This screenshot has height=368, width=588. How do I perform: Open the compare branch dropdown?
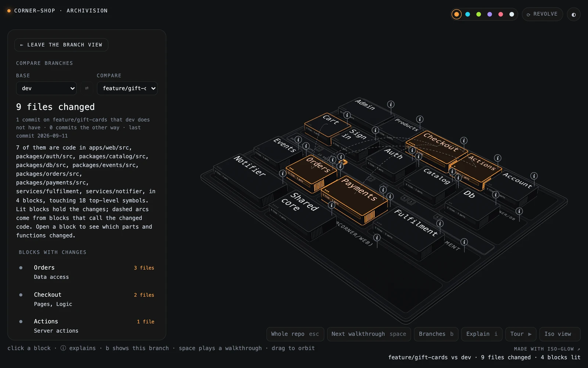(127, 88)
